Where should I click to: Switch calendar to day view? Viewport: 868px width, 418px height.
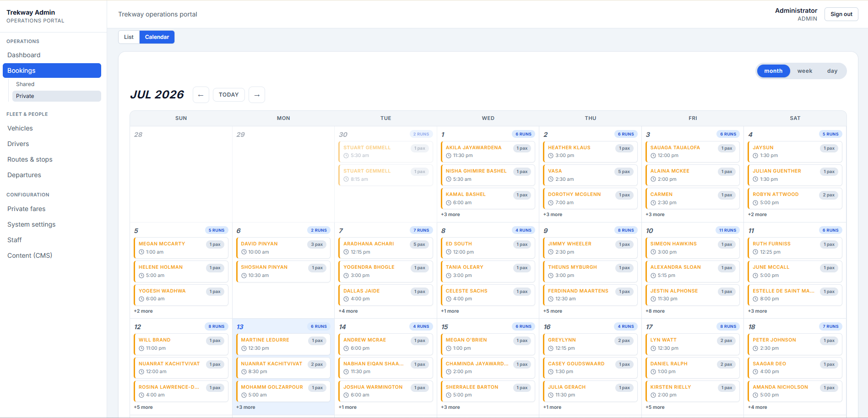pos(832,71)
